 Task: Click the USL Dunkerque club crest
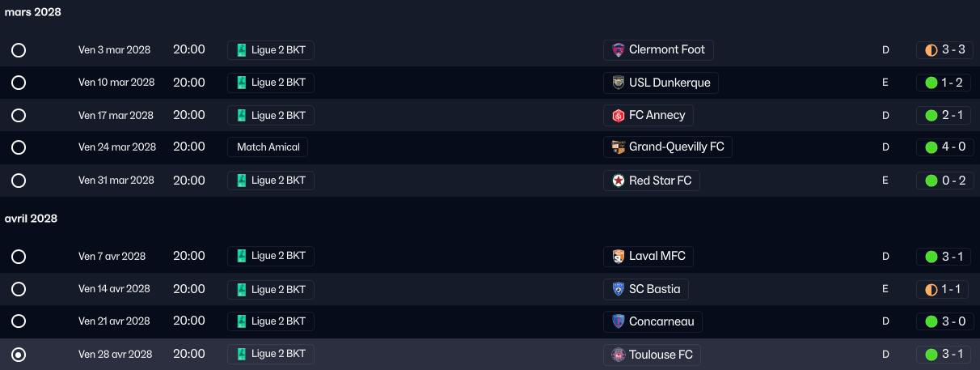coord(619,83)
